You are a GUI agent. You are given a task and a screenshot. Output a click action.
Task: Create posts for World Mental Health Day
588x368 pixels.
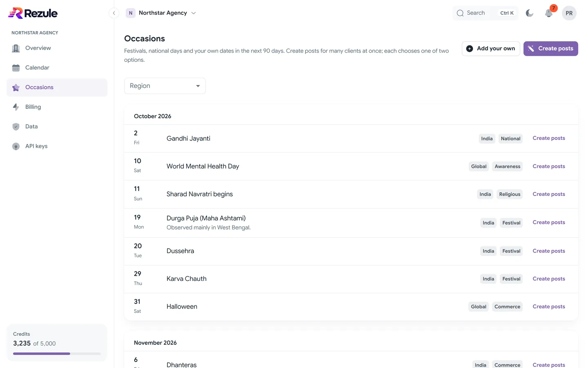coord(549,166)
